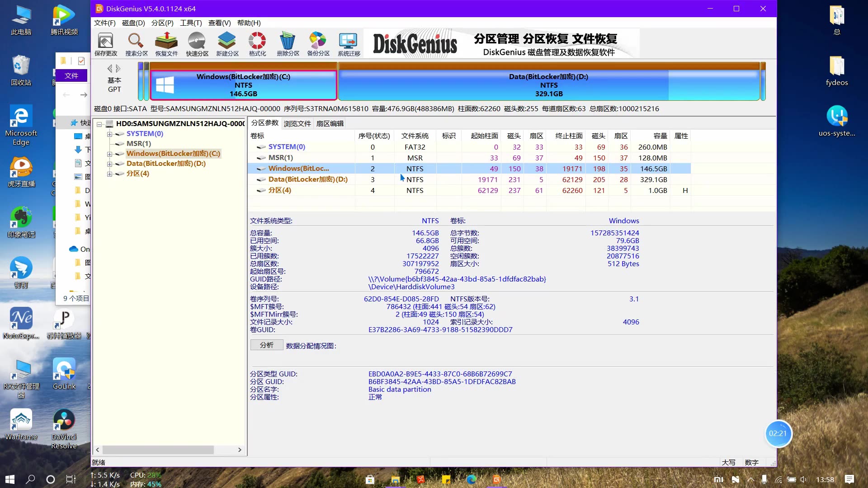The width and height of the screenshot is (868, 488).
Task: Click the 卷标 column header
Action: [302, 136]
